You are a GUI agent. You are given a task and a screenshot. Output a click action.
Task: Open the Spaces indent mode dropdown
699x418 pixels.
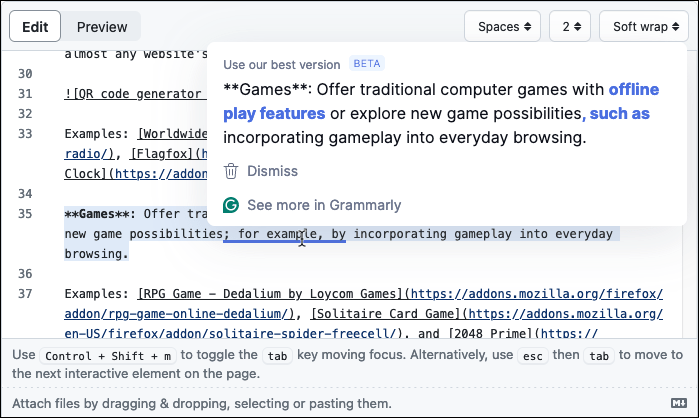tap(503, 27)
